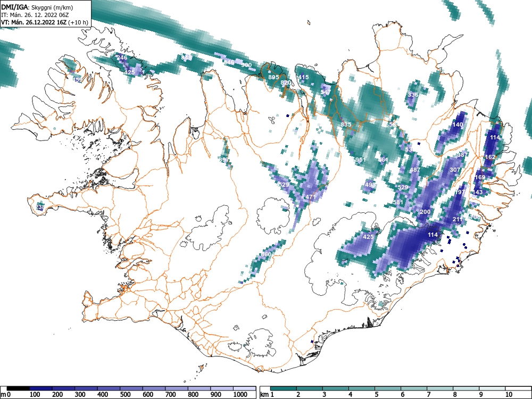Click the '238' value on Snæfellsnes peninsula
The image size is (532, 399).
coord(40,207)
